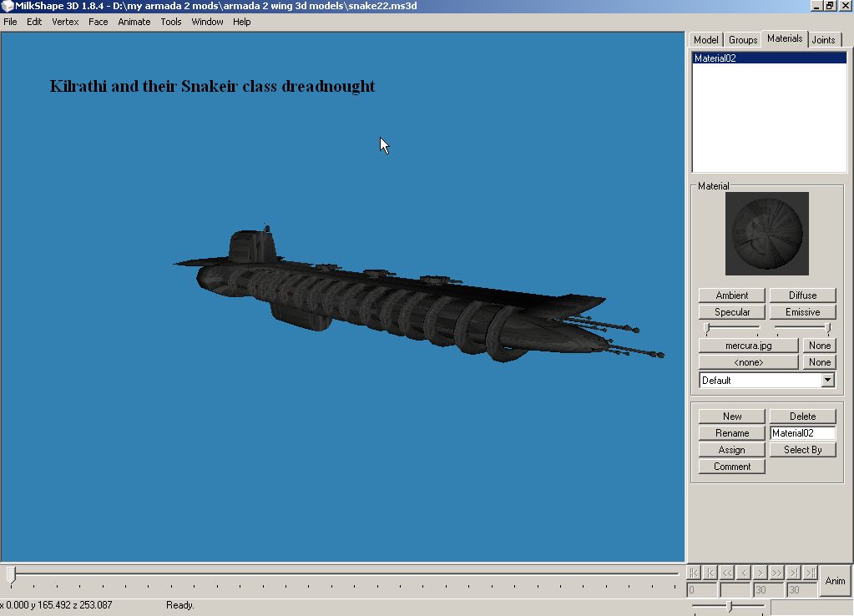Open the Joints tab

click(x=823, y=40)
